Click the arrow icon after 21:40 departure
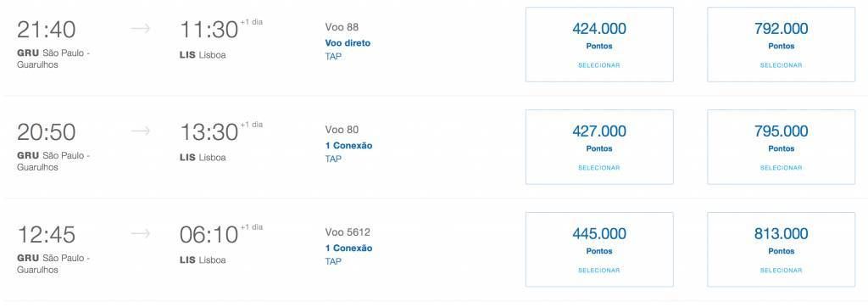 coord(140,29)
